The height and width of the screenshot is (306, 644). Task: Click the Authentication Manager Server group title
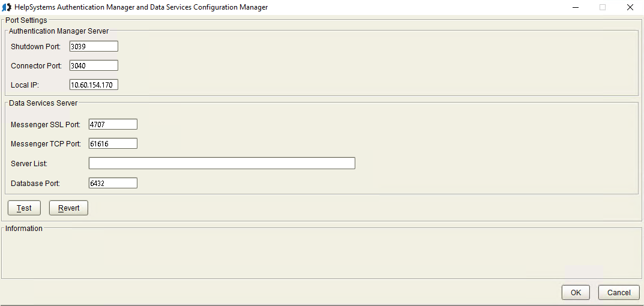(x=59, y=31)
